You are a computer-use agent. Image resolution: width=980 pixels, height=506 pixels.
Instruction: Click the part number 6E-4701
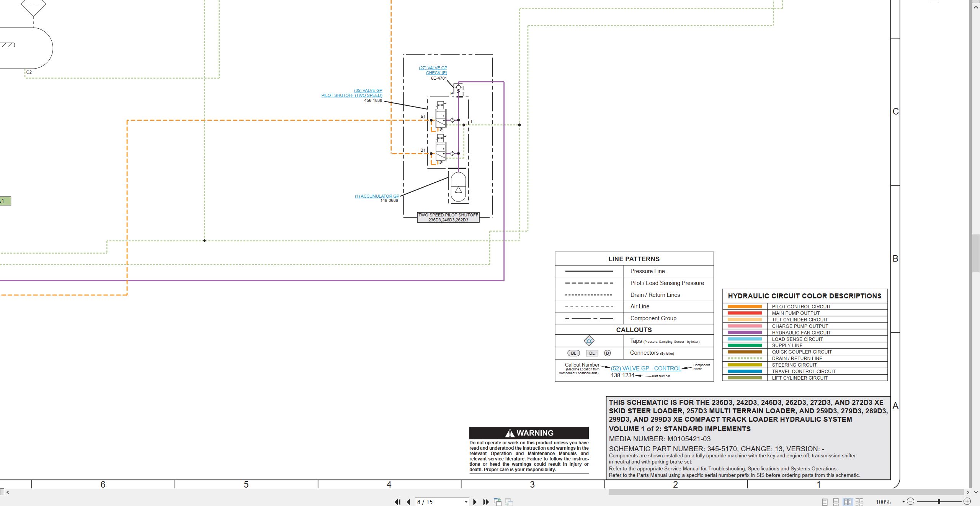[x=439, y=78]
